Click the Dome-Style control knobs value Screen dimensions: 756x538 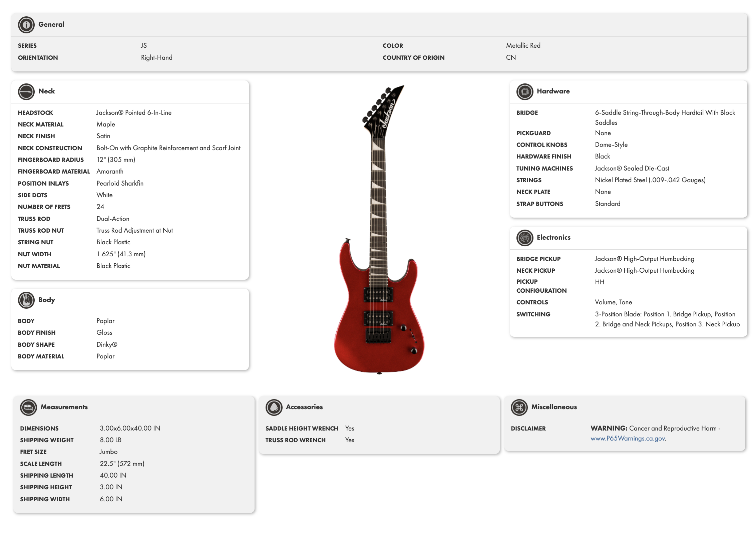(x=611, y=145)
